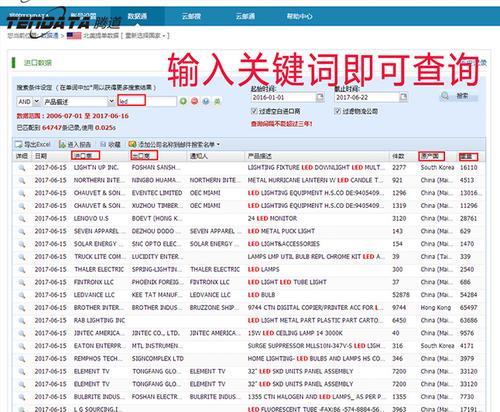Click the keyword input containing 'led'

[x=147, y=101]
